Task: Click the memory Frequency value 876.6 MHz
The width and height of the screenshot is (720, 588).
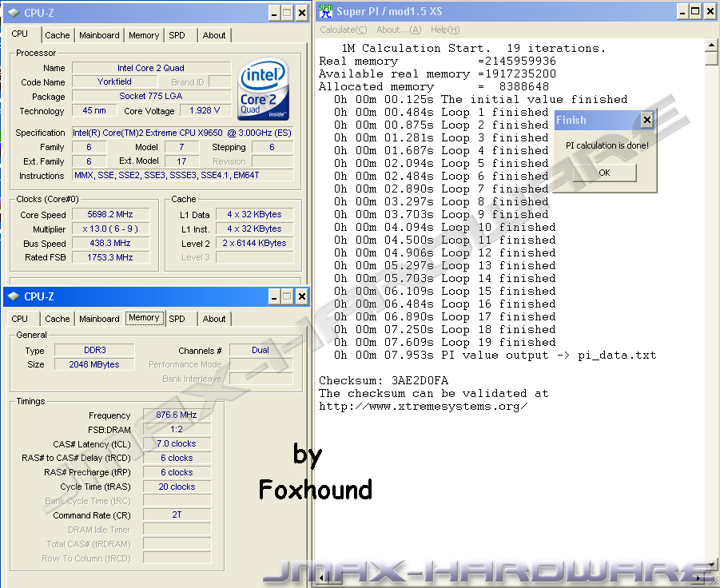Action: pos(177,415)
